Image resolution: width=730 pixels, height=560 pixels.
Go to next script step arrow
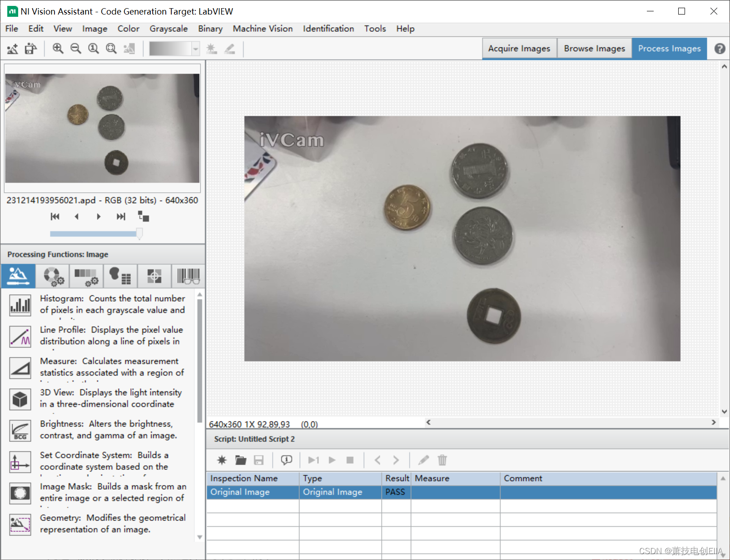396,460
